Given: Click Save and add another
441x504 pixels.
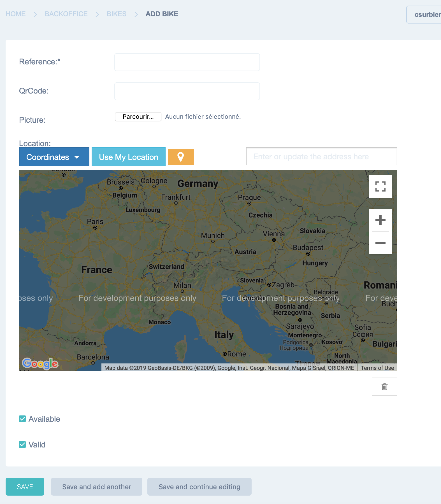Looking at the screenshot, I should coord(97,487).
